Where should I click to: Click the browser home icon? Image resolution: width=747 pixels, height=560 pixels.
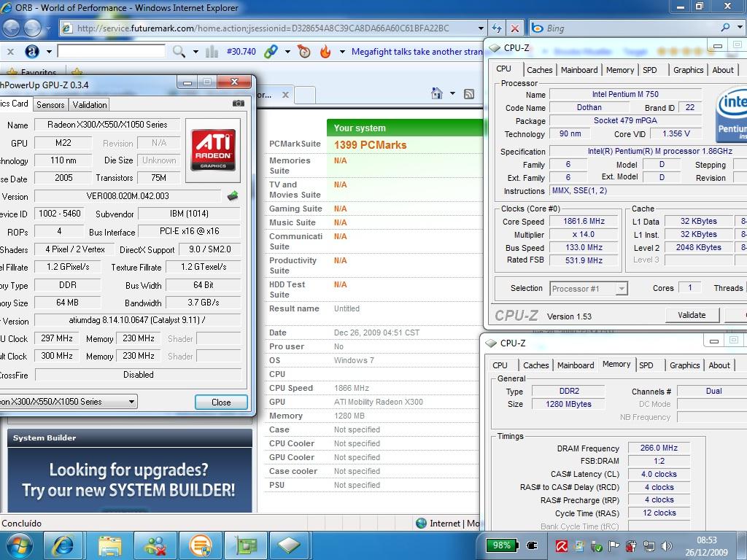[x=436, y=93]
